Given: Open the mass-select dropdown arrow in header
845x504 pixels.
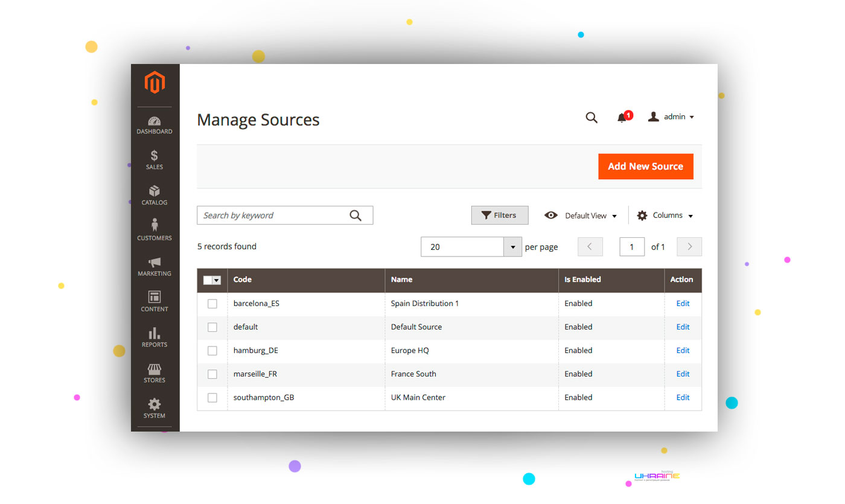Looking at the screenshot, I should (x=217, y=280).
